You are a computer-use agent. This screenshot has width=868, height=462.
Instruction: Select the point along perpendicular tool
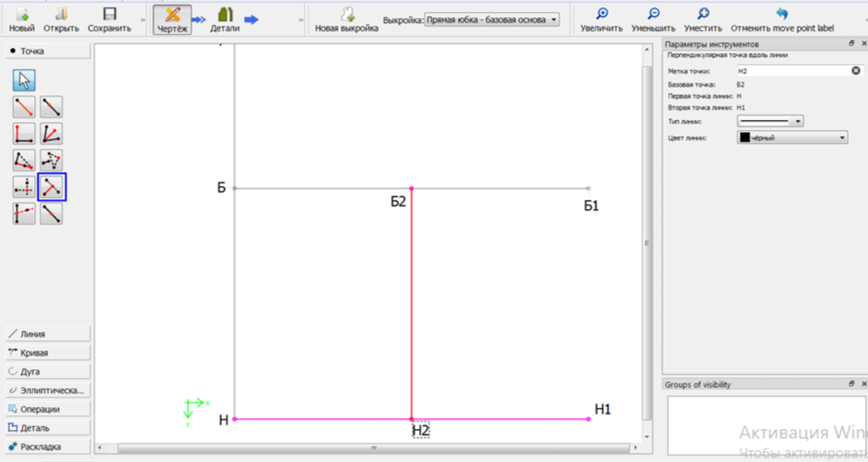24,133
